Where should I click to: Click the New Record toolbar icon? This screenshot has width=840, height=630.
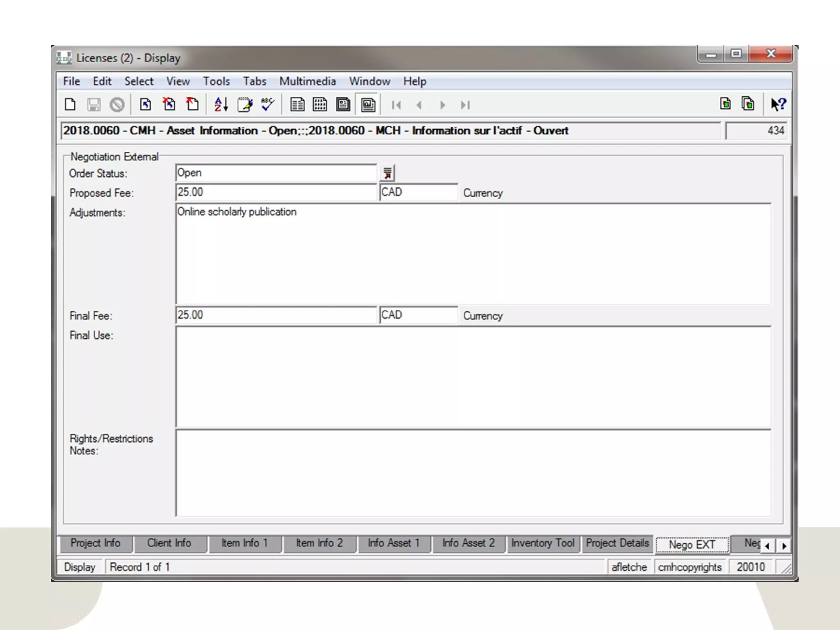(x=70, y=105)
